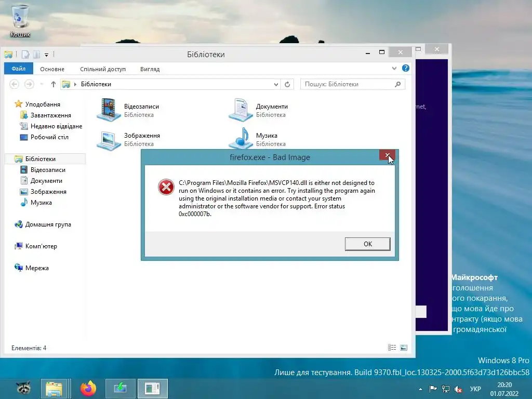
Task: Maximize the Бібліотеки window
Action: click(x=382, y=52)
